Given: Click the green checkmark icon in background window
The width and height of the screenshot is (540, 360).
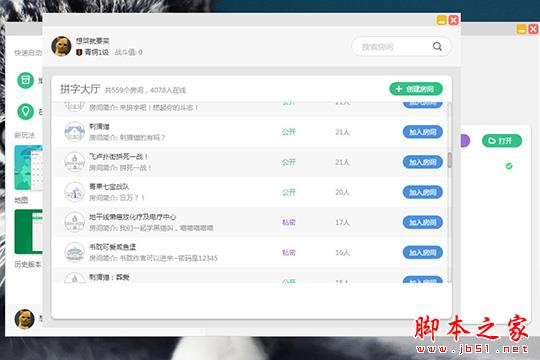Looking at the screenshot, I should coord(509,166).
